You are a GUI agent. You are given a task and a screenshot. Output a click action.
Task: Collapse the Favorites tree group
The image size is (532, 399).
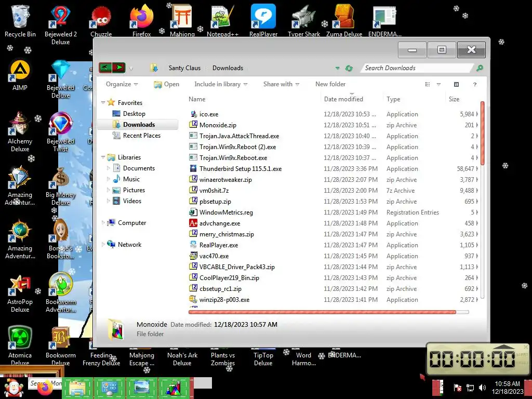pyautogui.click(x=103, y=102)
